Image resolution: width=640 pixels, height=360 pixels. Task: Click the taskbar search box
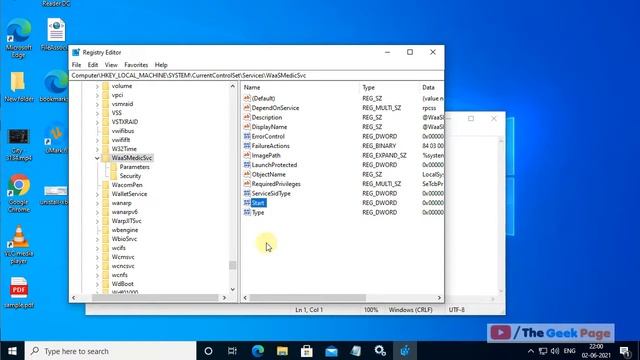[x=111, y=351]
